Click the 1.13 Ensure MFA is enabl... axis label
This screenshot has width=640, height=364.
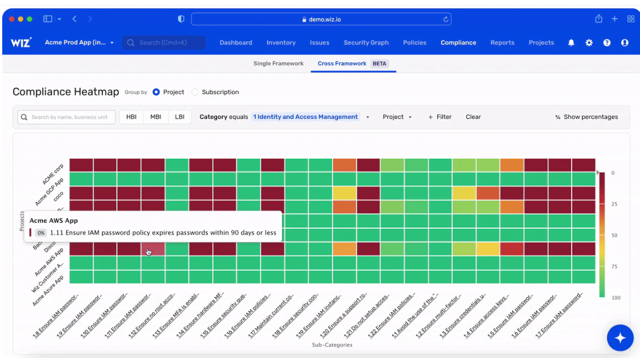click(x=176, y=316)
